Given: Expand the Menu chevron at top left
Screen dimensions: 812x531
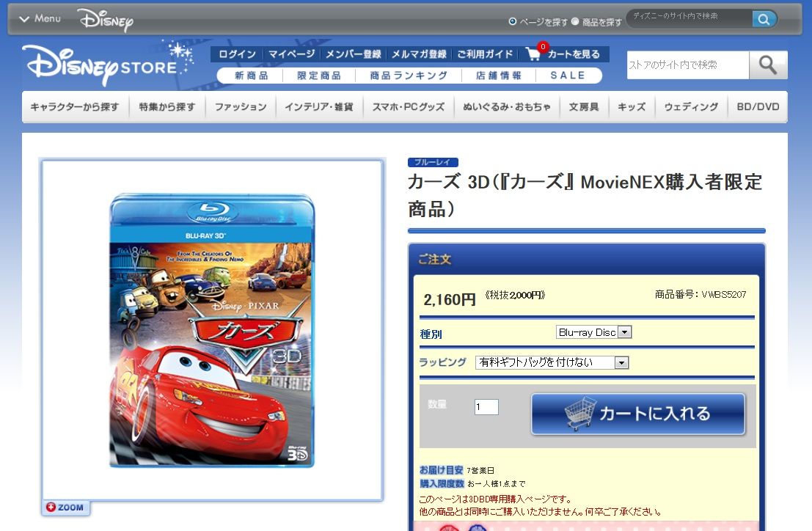Looking at the screenshot, I should click(x=24, y=19).
